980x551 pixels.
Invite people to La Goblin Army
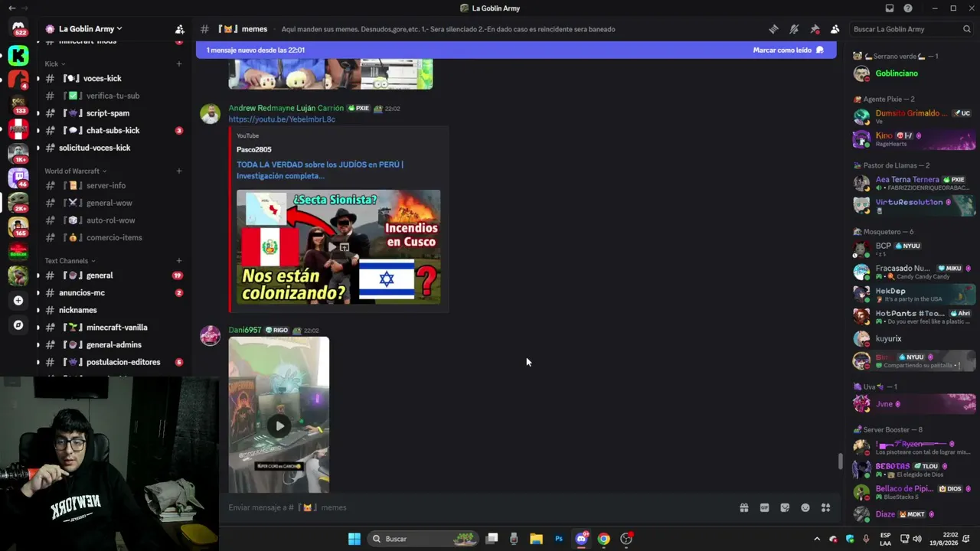pyautogui.click(x=180, y=29)
